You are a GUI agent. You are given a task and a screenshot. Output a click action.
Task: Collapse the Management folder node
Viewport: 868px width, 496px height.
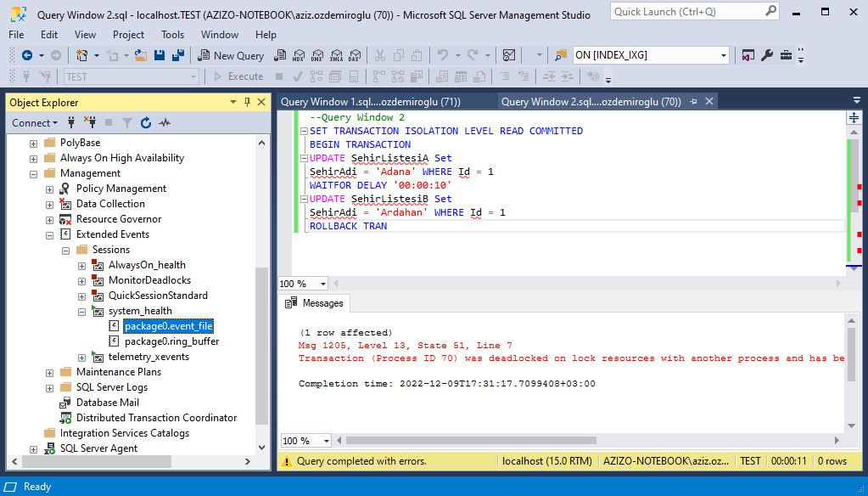pyautogui.click(x=34, y=173)
